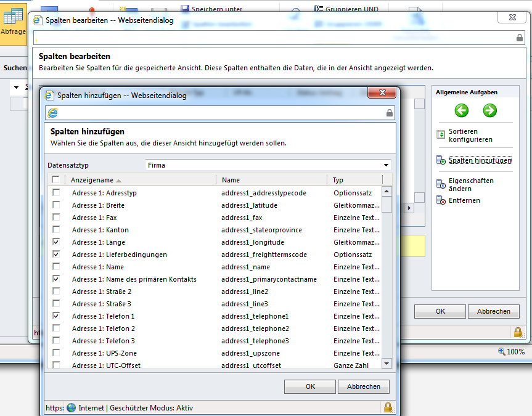The width and height of the screenshot is (532, 416).
Task: Click the green back arrow under Allgemeine Aufgaben
Action: 461,110
